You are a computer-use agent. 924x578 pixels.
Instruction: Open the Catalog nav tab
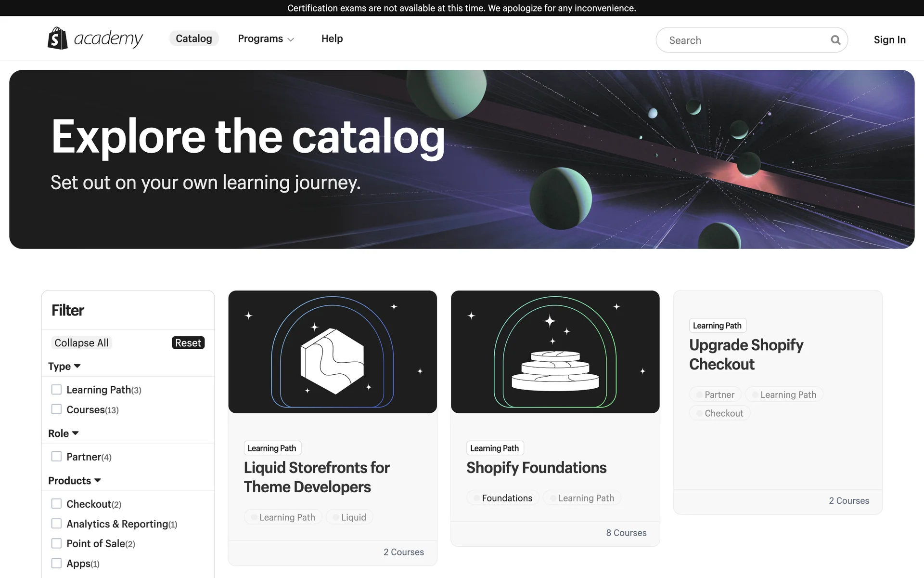pyautogui.click(x=193, y=39)
